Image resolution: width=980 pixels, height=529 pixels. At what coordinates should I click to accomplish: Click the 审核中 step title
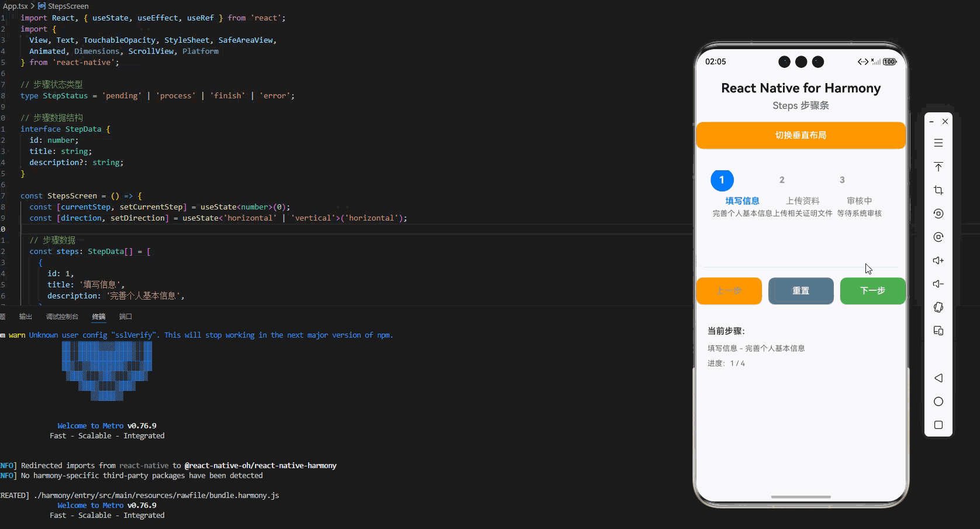tap(859, 201)
